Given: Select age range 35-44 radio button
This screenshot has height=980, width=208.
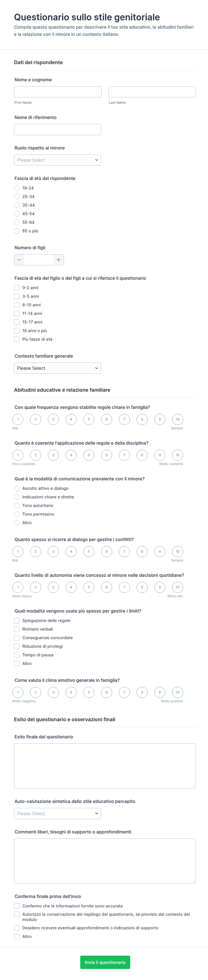Looking at the screenshot, I should point(17,205).
